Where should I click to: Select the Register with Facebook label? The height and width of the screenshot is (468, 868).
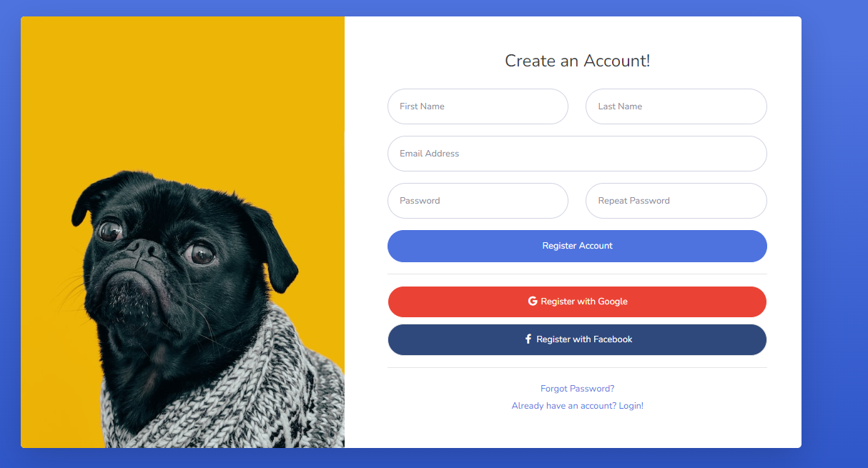pos(584,339)
